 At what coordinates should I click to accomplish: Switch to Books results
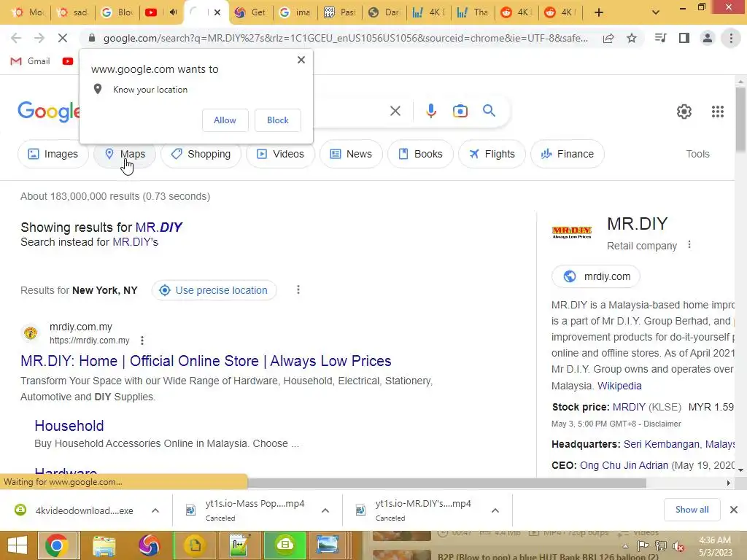[421, 154]
